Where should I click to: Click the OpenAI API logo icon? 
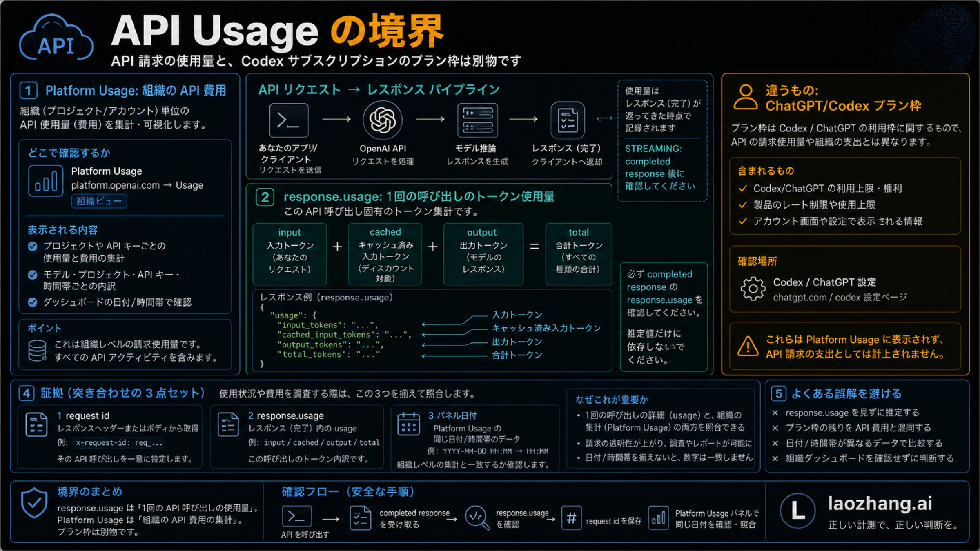click(x=383, y=120)
